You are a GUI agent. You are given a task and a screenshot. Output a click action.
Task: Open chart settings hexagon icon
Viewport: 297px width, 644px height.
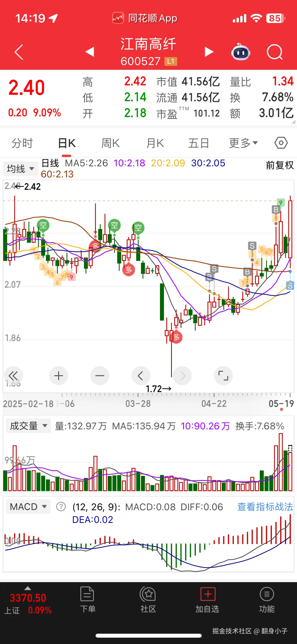click(281, 143)
